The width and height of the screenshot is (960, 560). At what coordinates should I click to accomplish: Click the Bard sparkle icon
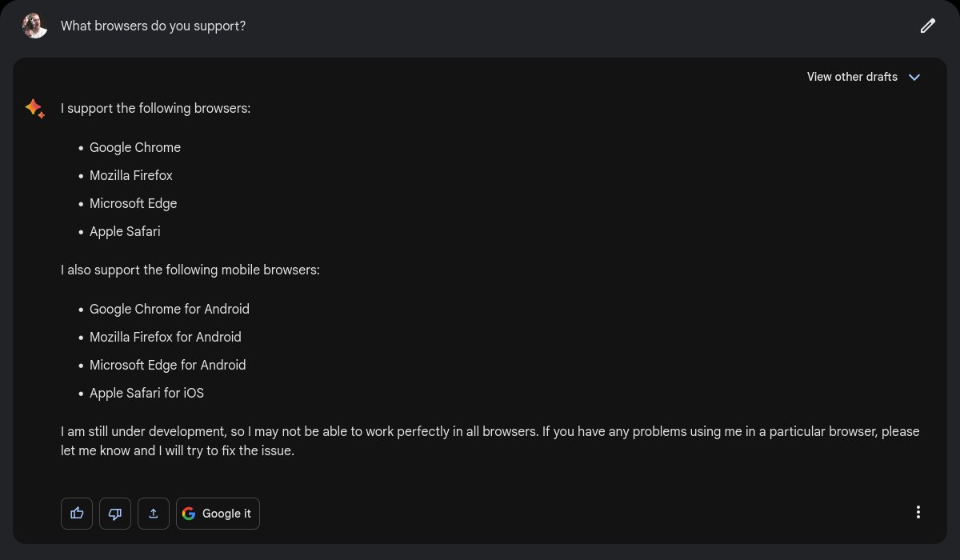34,108
